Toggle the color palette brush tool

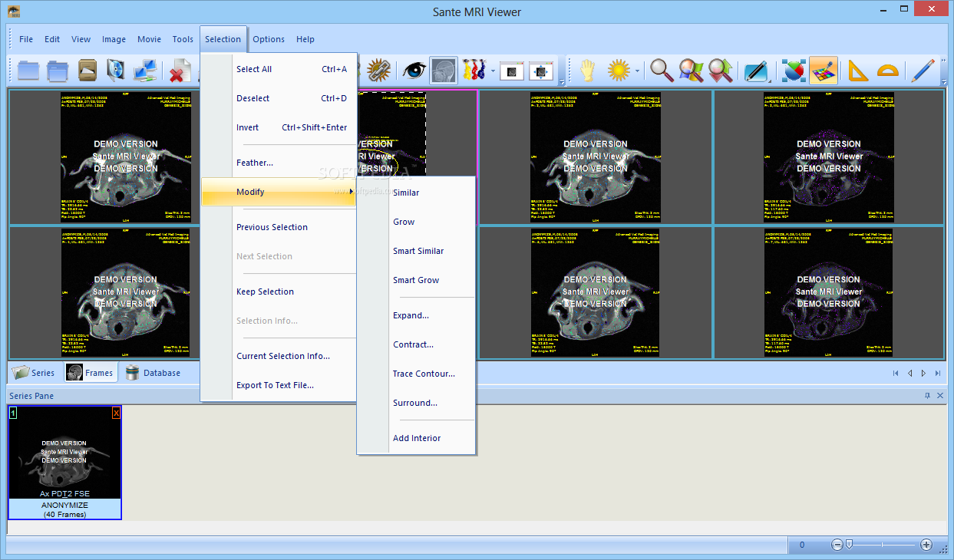click(x=824, y=71)
